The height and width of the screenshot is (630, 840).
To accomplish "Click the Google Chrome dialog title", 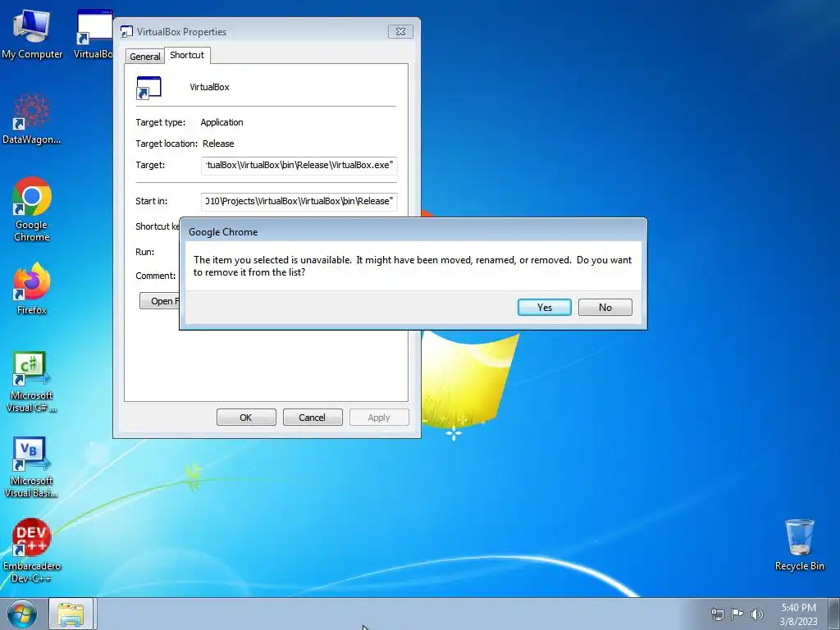I will point(223,232).
